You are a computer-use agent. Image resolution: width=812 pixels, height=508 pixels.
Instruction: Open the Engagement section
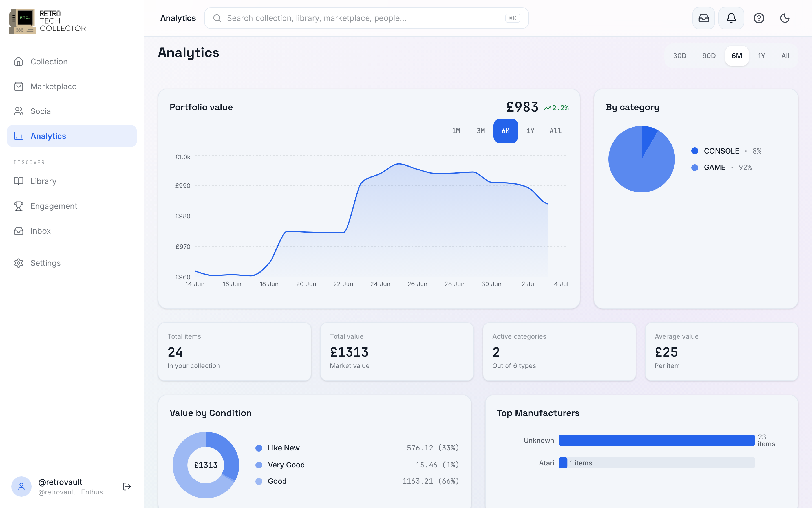point(72,206)
